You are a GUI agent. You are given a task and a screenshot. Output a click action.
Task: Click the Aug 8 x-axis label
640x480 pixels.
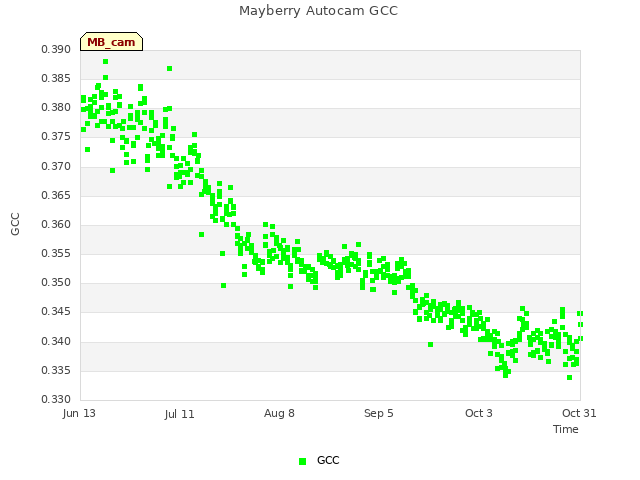279,413
